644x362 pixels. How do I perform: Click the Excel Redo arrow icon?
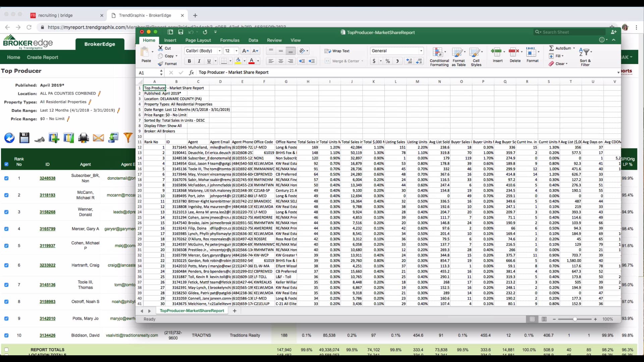click(205, 32)
